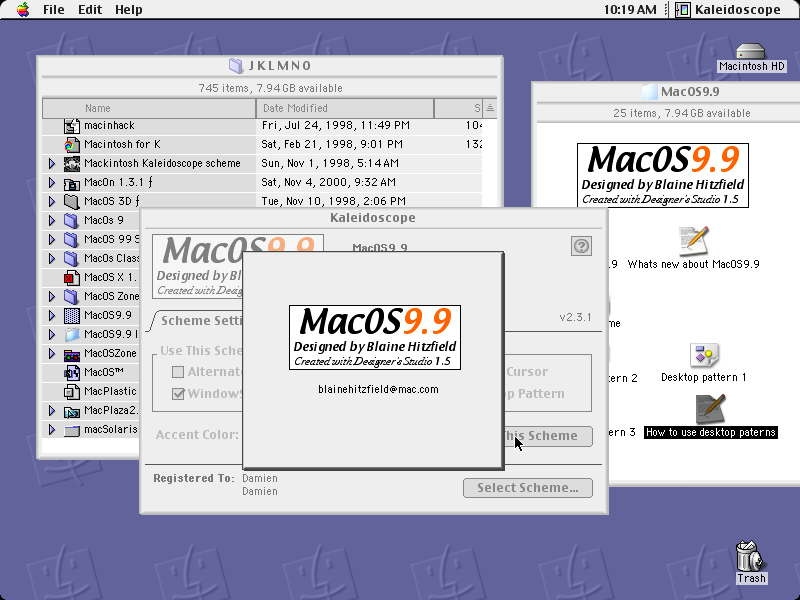Viewport: 800px width, 600px height.
Task: Click the Kaleidoscope help question-mark button
Action: tap(581, 246)
